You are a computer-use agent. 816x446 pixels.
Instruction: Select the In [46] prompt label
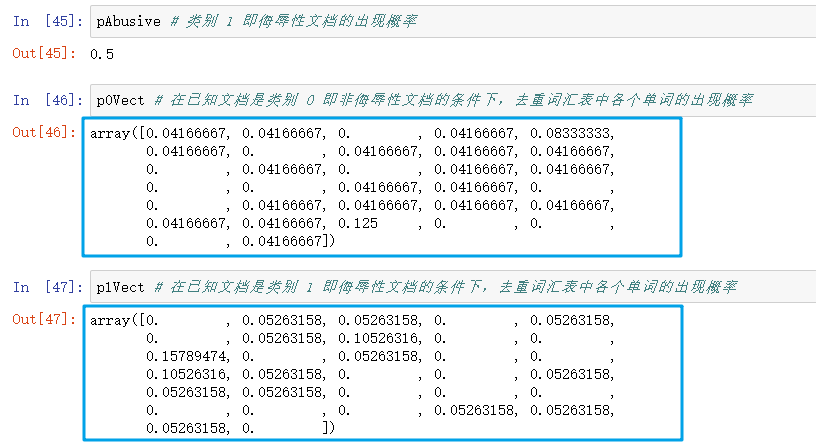click(47, 100)
